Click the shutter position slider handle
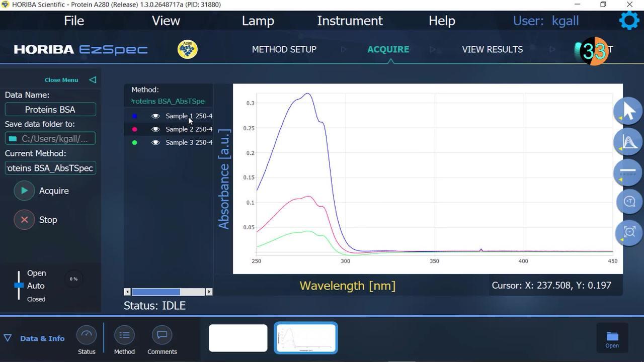The width and height of the screenshot is (644, 362). (x=19, y=285)
